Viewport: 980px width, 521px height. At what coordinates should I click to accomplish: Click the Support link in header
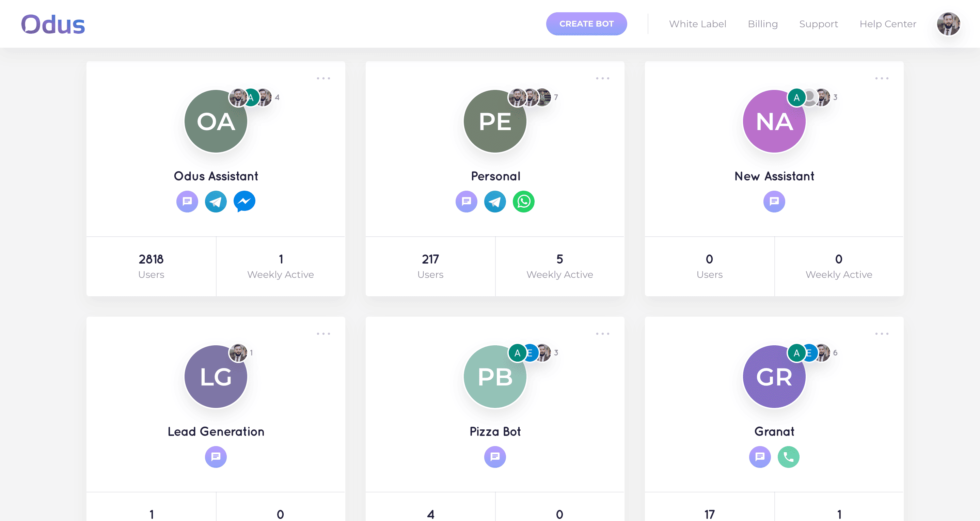point(819,24)
